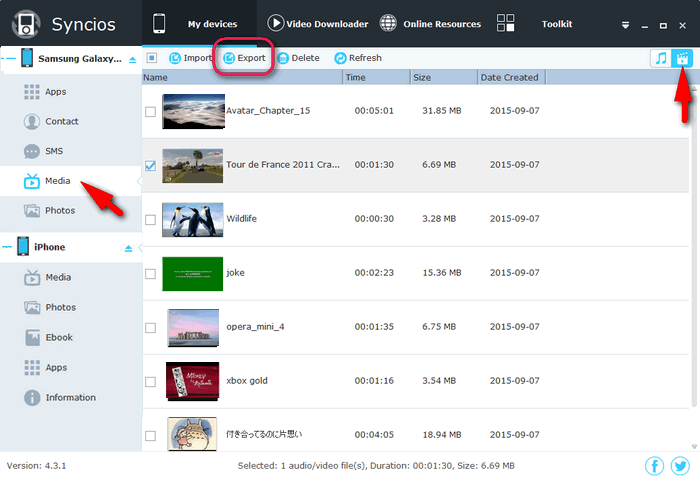
Task: Click the Toolkit grid icon
Action: 505,23
